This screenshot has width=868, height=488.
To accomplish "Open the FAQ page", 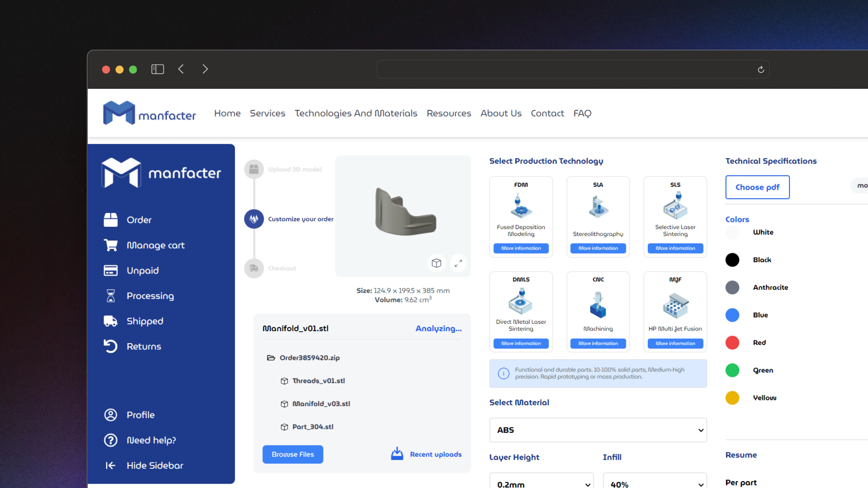I will [x=582, y=113].
